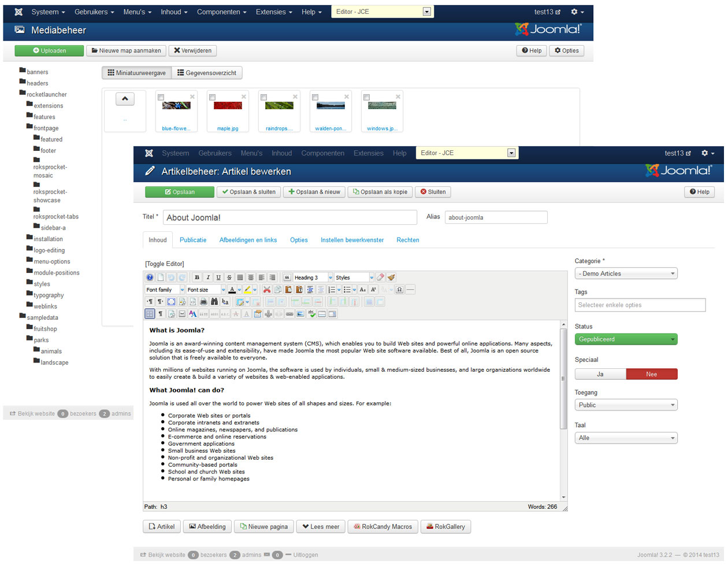
Task: Click the Lees meer button
Action: click(x=321, y=527)
